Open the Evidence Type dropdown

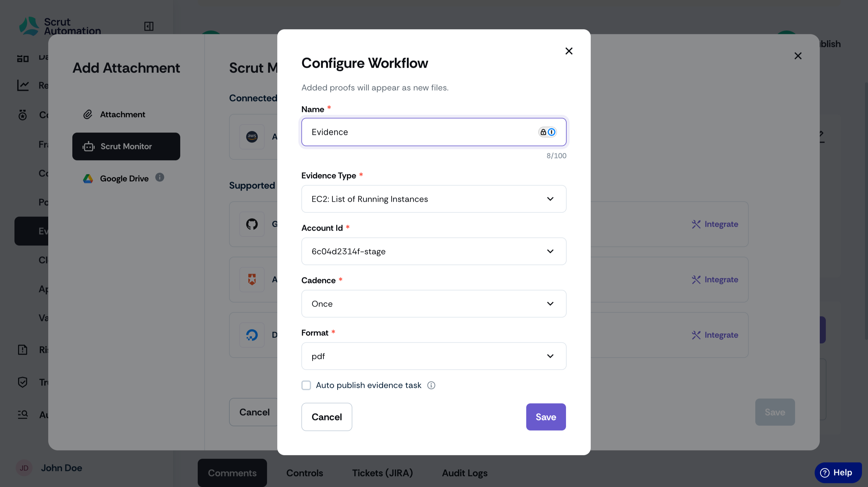tap(434, 199)
